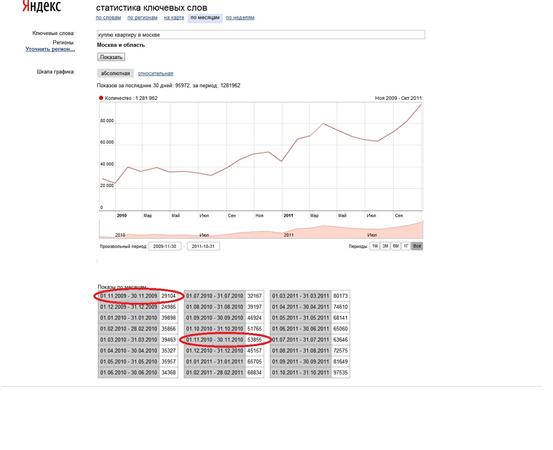The image size is (553, 450).
Task: Click the red Количество legend marker
Action: (x=101, y=98)
